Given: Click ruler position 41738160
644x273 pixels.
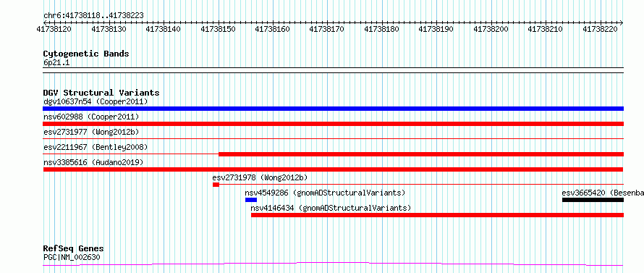Looking at the screenshot, I should pyautogui.click(x=273, y=29).
